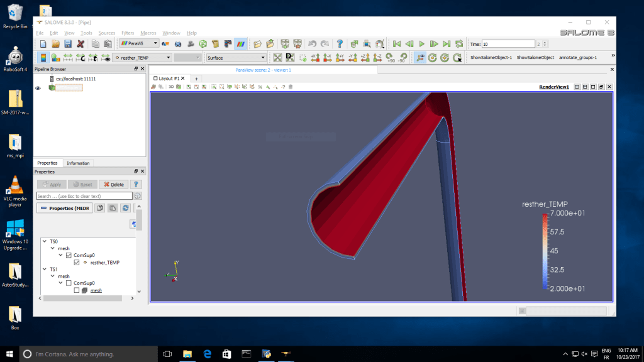
Task: Jump to first frame
Action: click(396, 44)
